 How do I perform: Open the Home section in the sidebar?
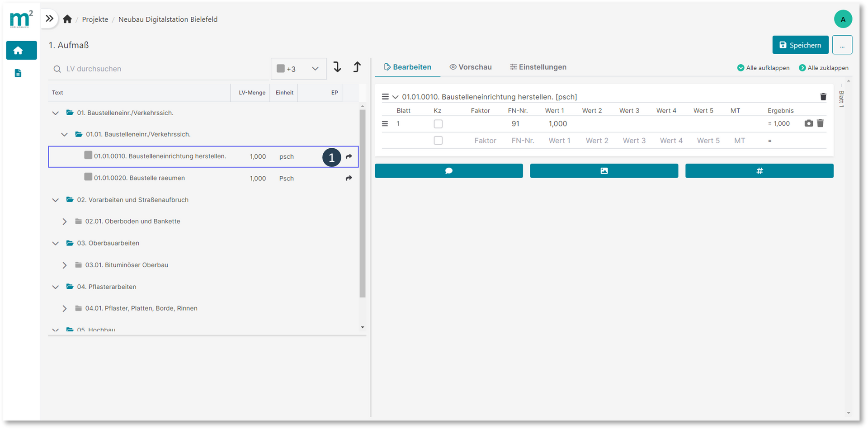click(x=21, y=50)
